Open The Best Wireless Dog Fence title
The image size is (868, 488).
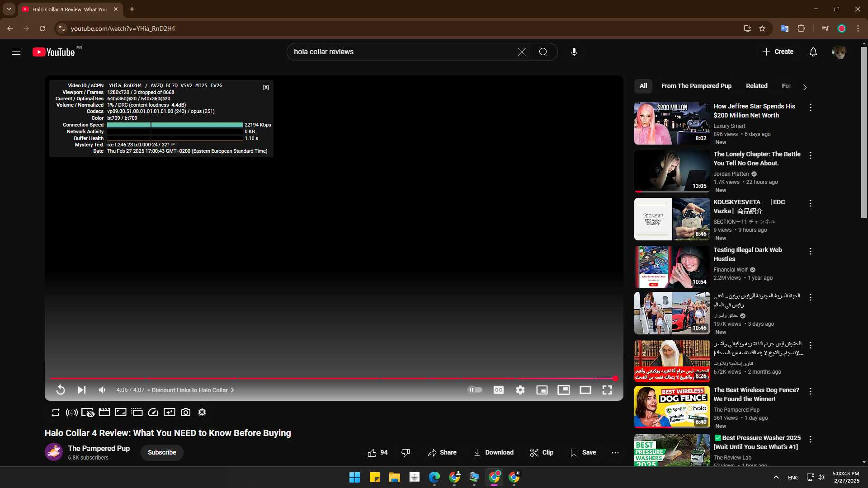[x=756, y=394]
